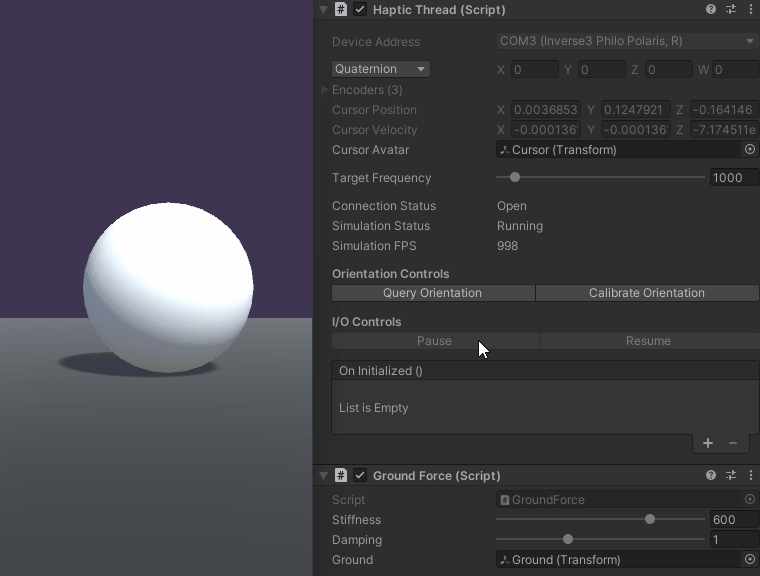Open the Device Address COM3 dropdown
760x576 pixels.
point(626,41)
